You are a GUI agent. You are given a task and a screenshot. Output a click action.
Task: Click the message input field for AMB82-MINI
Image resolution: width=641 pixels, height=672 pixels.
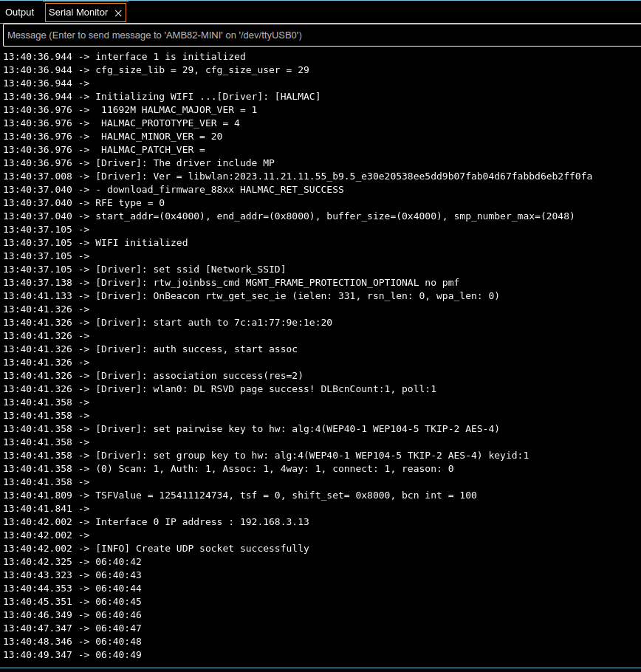tap(320, 35)
